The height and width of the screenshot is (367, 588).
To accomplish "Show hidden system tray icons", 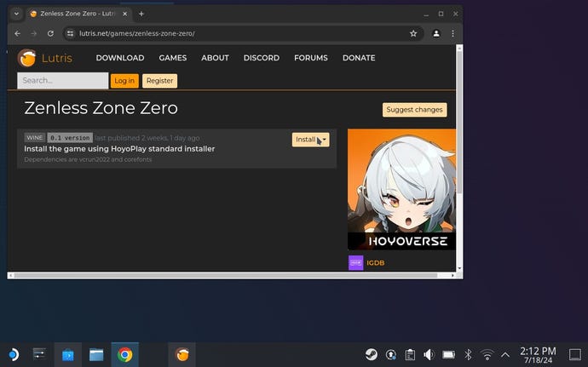I will [505, 354].
